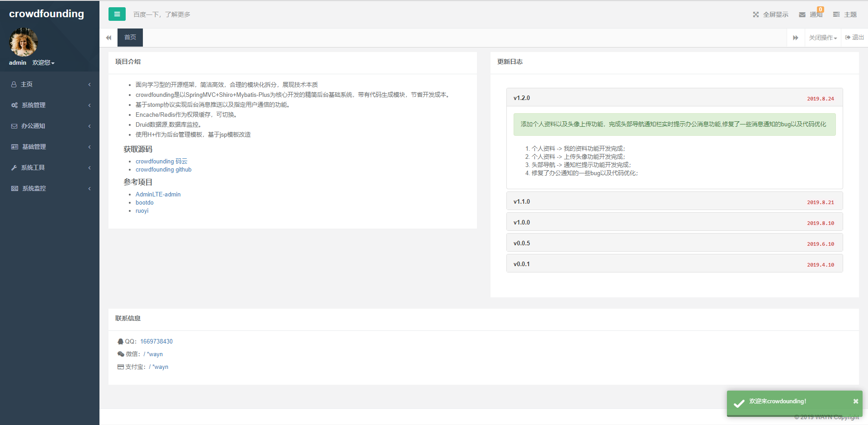Open the bootdo reference link
The width and height of the screenshot is (868, 425).
point(145,202)
